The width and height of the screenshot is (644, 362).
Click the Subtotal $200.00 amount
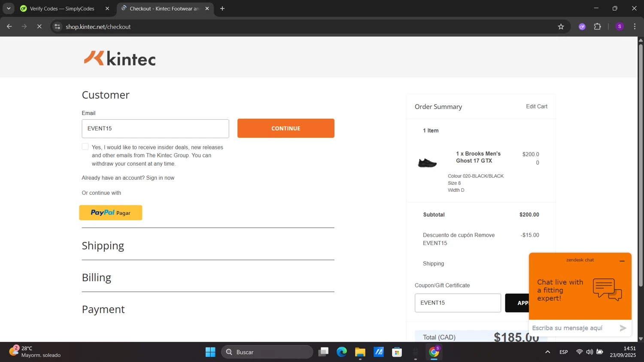[529, 214]
